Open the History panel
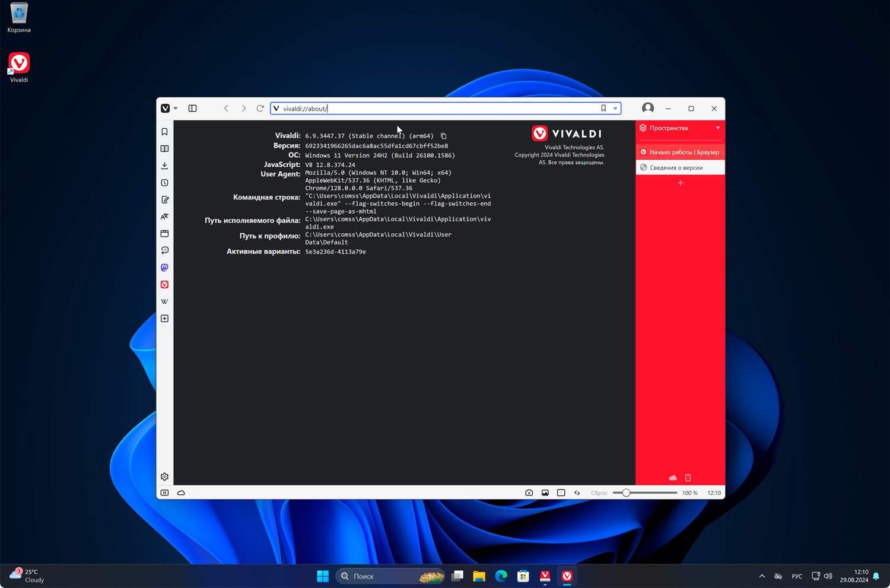The image size is (890, 588). (x=165, y=183)
